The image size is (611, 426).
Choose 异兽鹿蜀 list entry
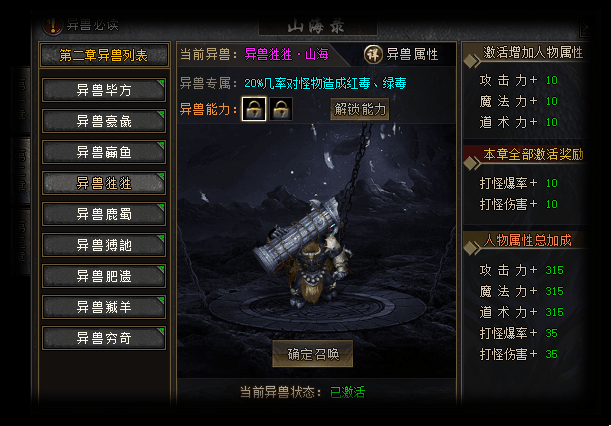point(104,214)
